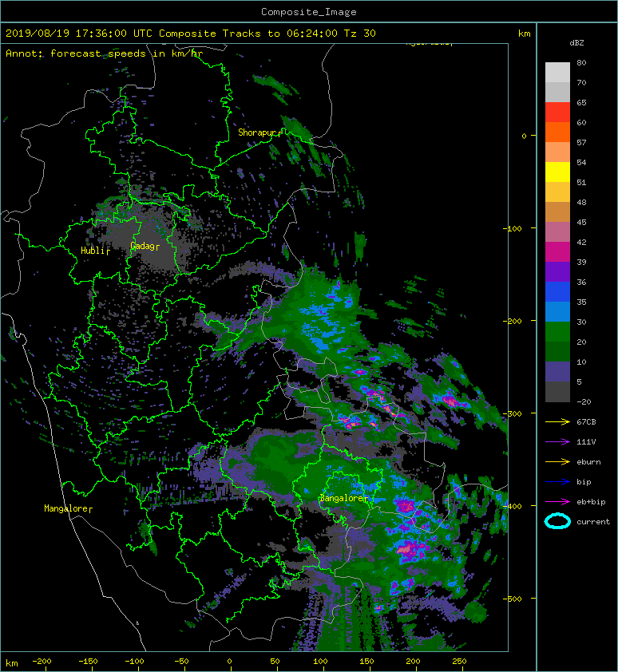Click the Gadag city label
618x672 pixels.
142,246
